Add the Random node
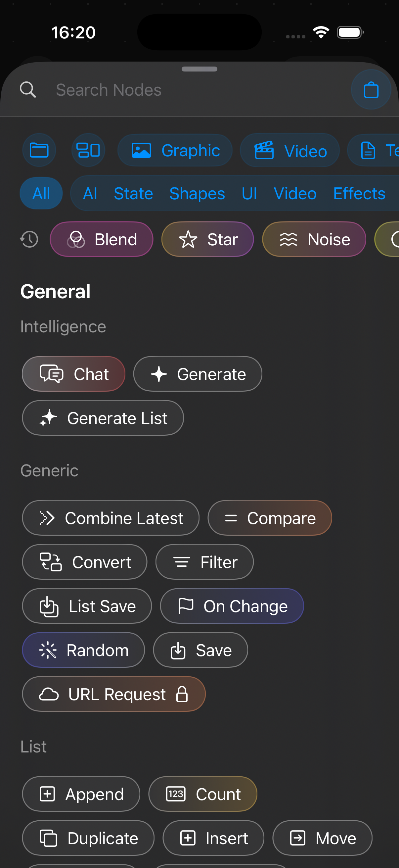The width and height of the screenshot is (399, 868). click(x=83, y=650)
